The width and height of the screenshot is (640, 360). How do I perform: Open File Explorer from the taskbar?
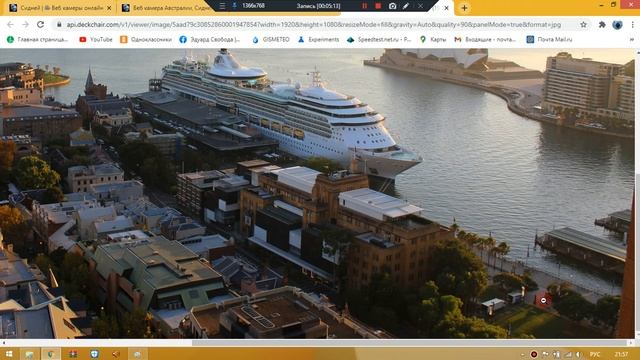pos(29,353)
